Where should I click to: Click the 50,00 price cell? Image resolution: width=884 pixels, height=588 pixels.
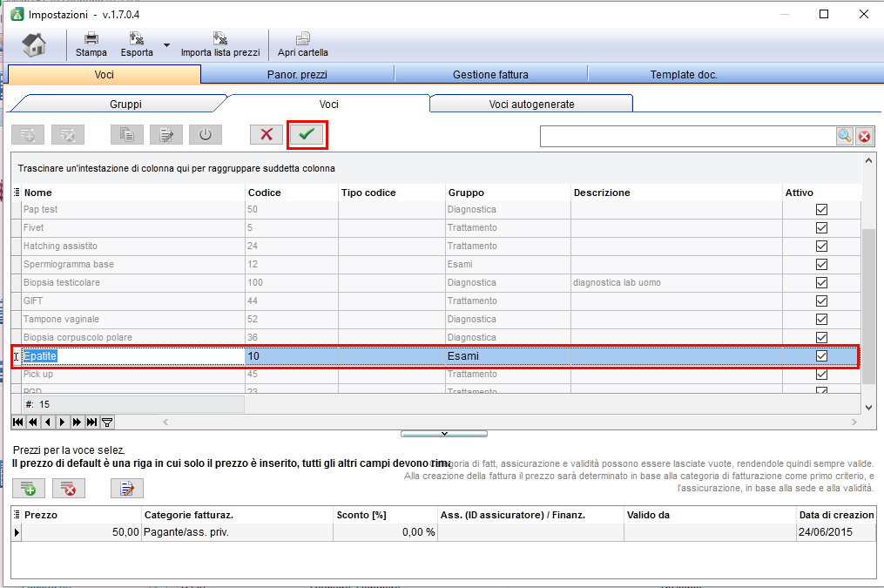[x=81, y=532]
